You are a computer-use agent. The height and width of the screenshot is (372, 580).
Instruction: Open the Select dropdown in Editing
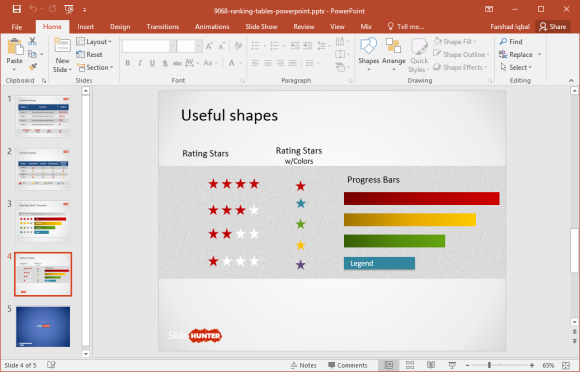[x=516, y=67]
